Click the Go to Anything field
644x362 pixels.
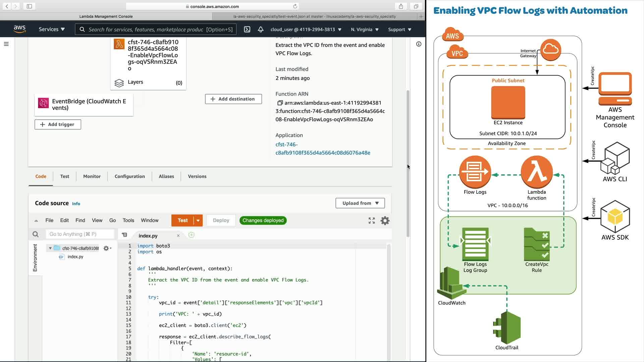pyautogui.click(x=80, y=234)
